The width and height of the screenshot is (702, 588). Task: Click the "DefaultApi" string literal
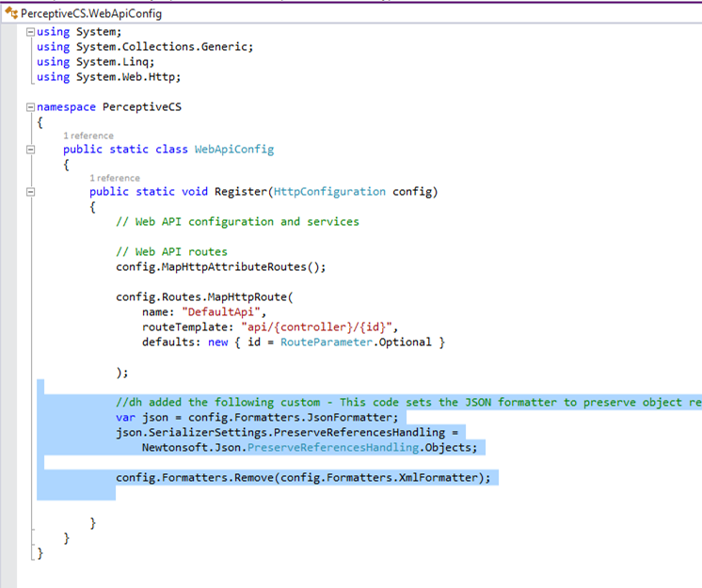221,312
